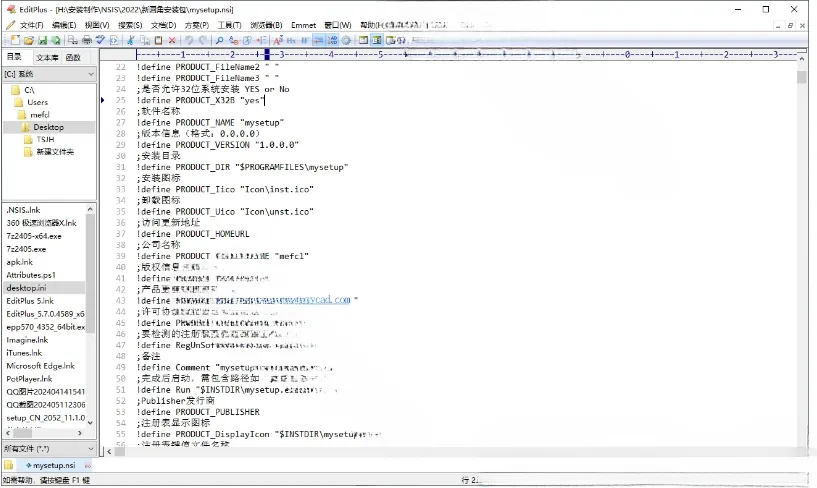817x488 pixels.
Task: Click the New document toolbar icon
Action: coord(15,40)
